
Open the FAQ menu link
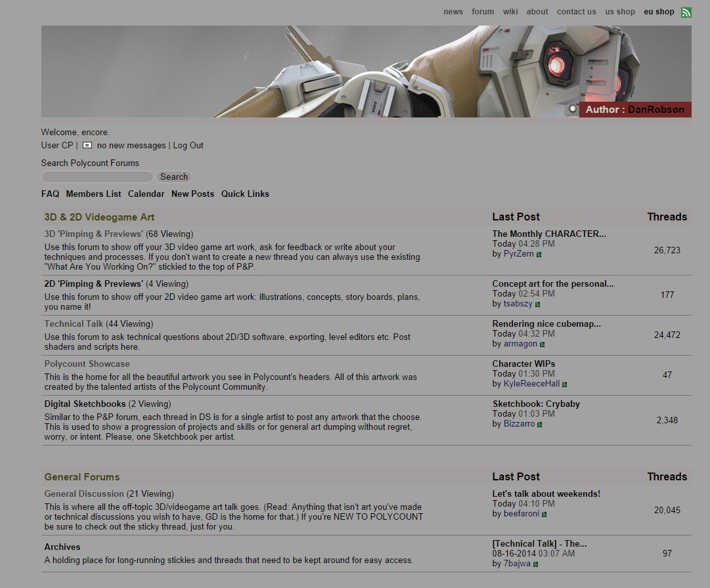(51, 194)
